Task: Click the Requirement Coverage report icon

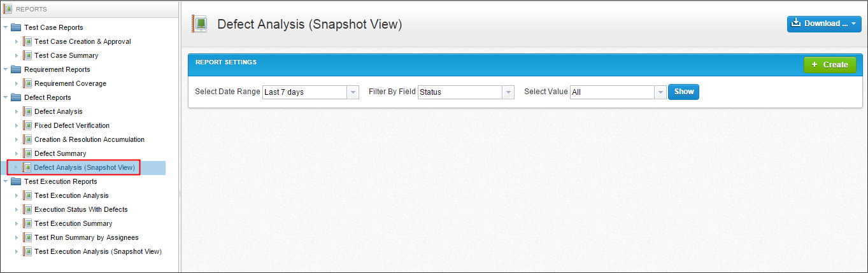Action: click(x=27, y=83)
